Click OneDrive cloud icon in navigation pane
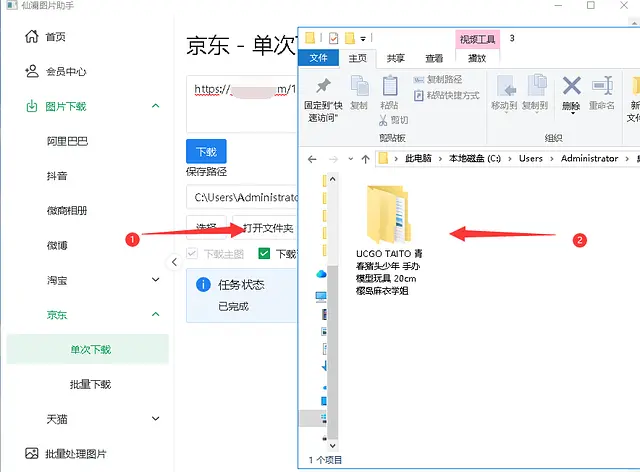This screenshot has width=640, height=472. pyautogui.click(x=321, y=274)
